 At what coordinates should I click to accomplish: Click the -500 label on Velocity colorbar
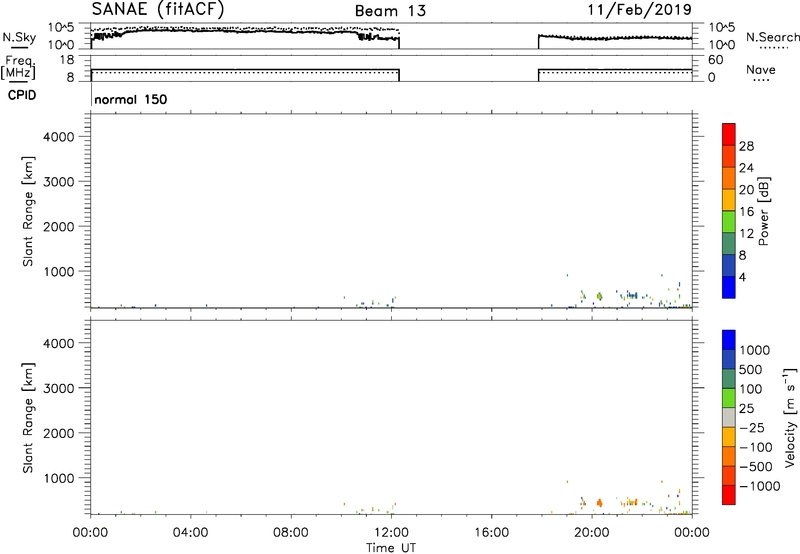(756, 466)
